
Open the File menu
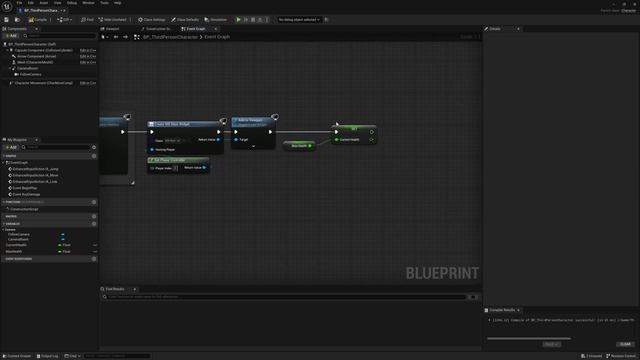click(19, 3)
